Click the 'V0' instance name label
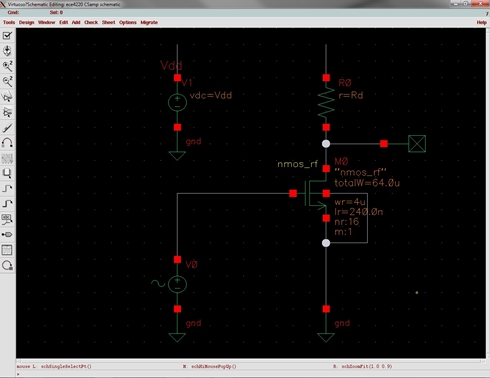 [192, 265]
